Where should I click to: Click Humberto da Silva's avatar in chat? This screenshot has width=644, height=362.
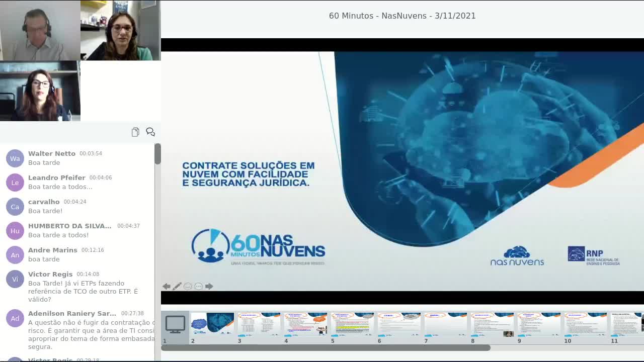[x=15, y=231]
